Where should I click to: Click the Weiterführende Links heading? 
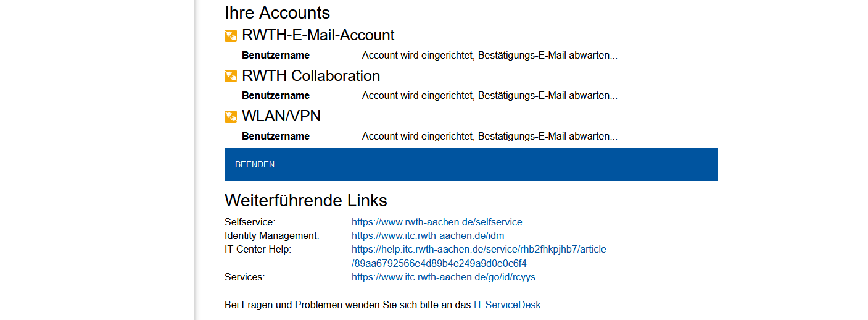pos(305,200)
